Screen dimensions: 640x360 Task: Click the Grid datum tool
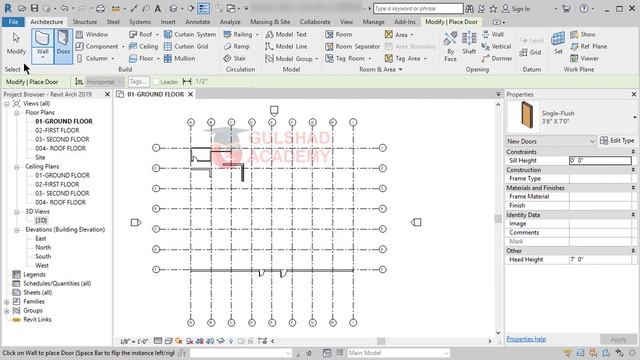(530, 52)
